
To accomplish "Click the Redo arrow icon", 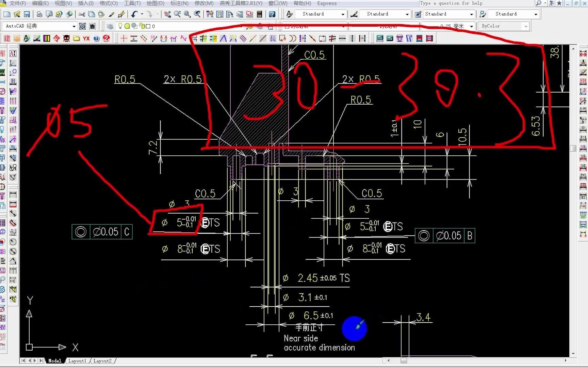I will (x=149, y=14).
